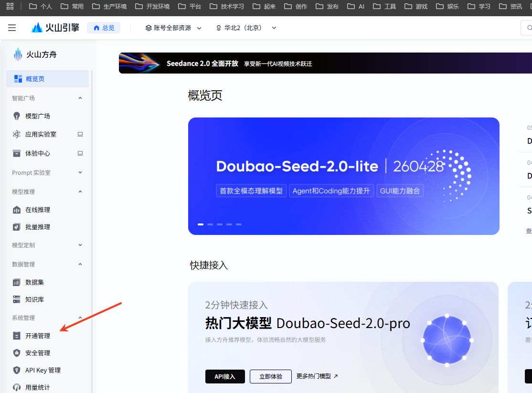Open the 开发环境 bookmark folder
This screenshot has height=393, width=532.
coord(152,6)
